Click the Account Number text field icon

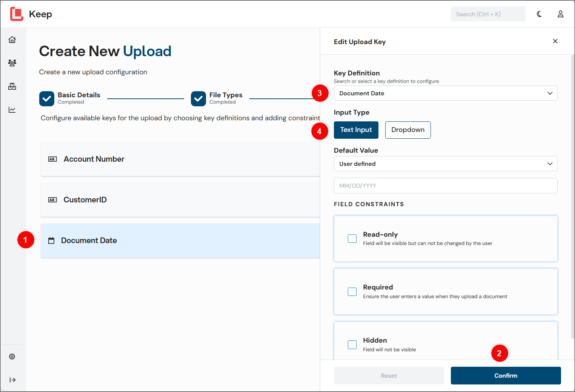pos(52,159)
